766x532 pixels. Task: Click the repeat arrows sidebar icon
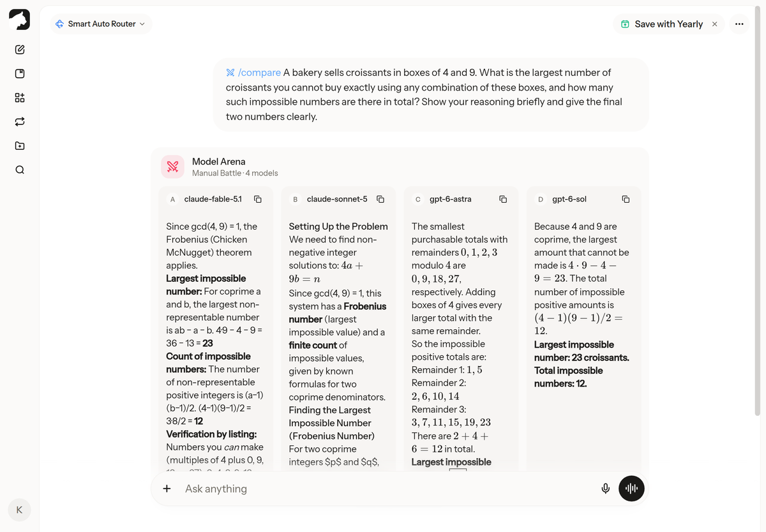point(20,121)
